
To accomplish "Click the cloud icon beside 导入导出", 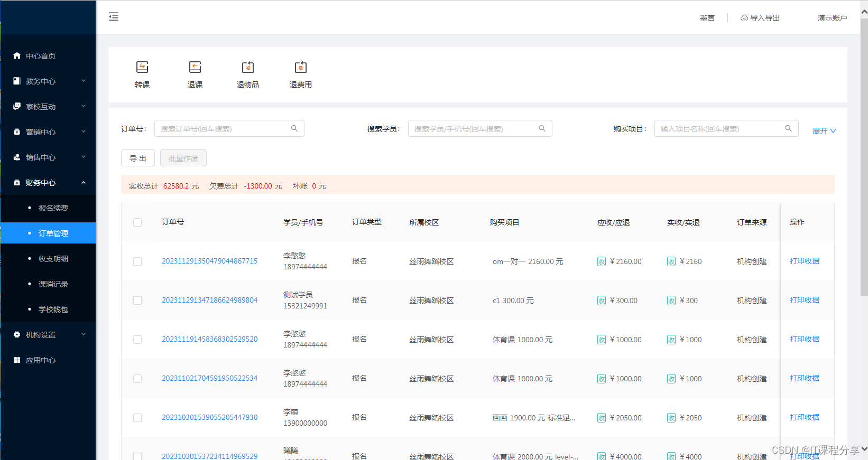I will point(744,18).
